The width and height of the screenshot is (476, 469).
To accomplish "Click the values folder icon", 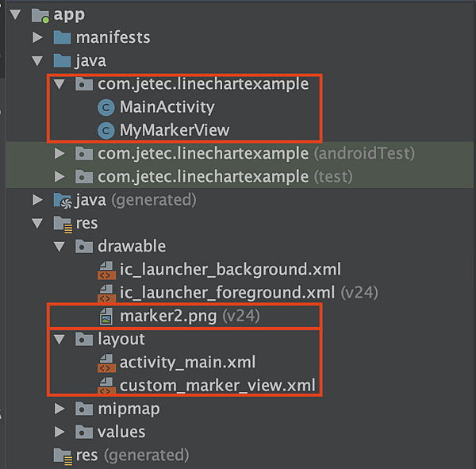I will click(x=84, y=432).
